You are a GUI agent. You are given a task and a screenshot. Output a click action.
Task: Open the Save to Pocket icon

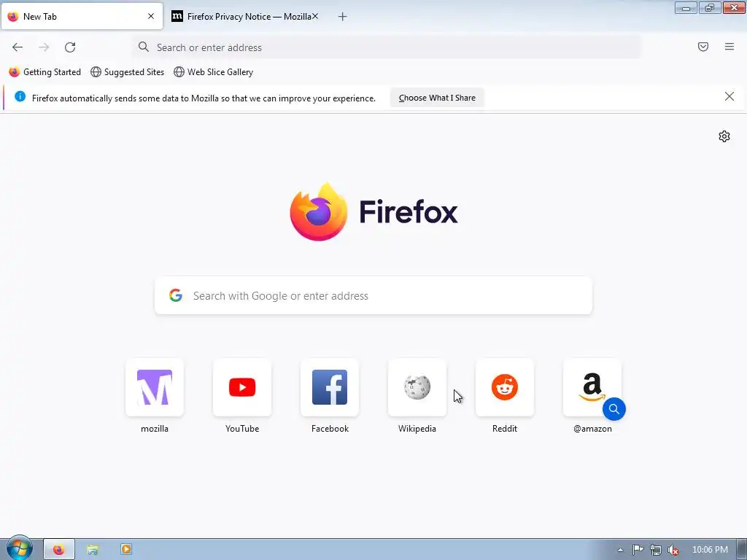(703, 47)
